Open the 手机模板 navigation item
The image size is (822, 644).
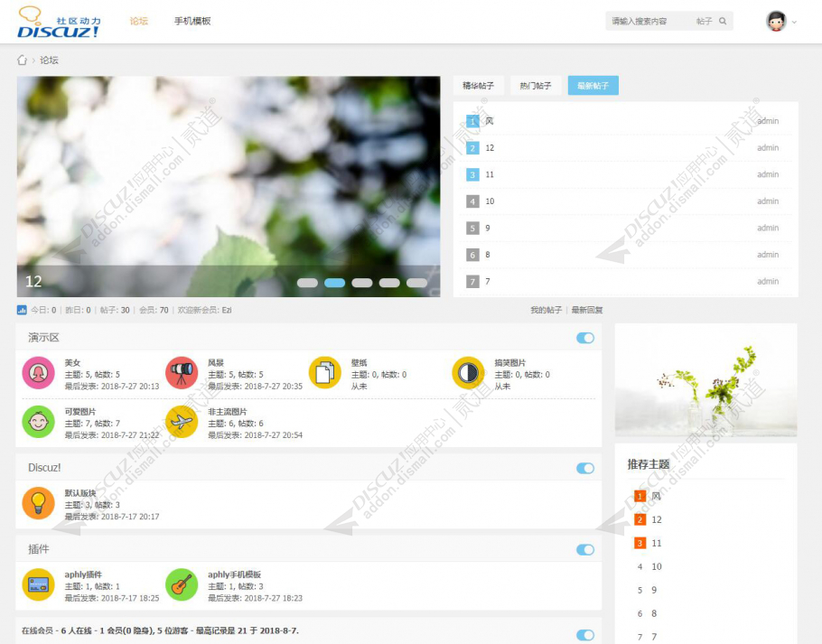coord(192,21)
